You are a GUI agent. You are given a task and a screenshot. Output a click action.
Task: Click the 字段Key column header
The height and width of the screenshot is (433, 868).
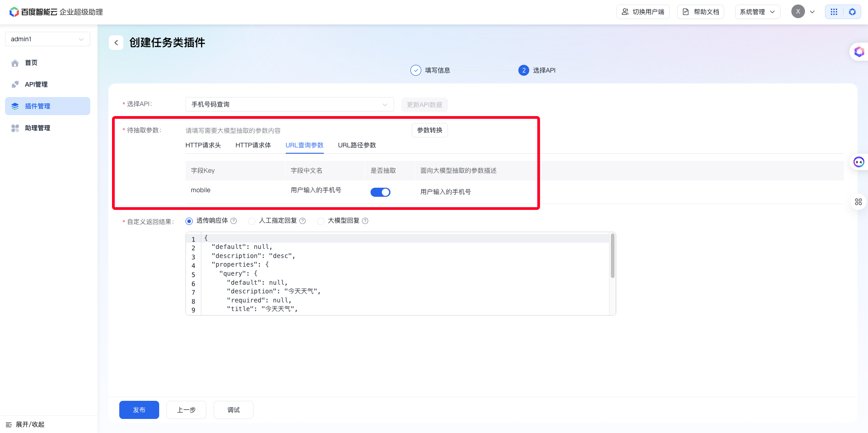[x=203, y=171]
